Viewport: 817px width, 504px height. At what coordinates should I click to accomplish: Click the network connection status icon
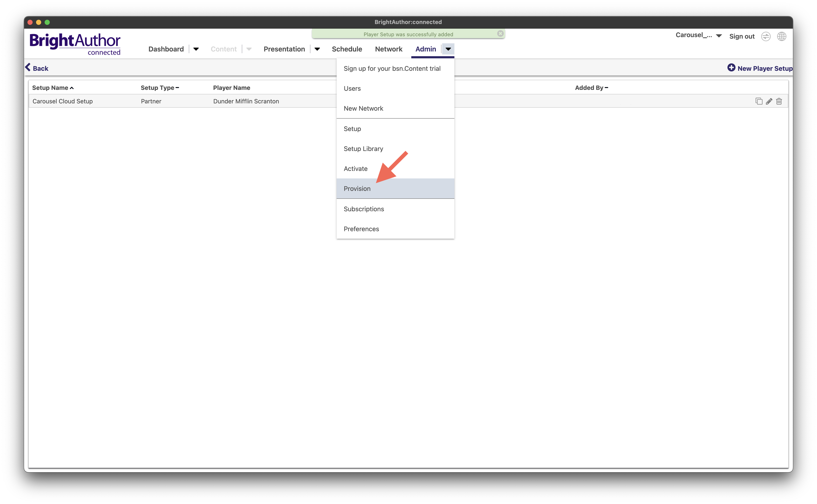pyautogui.click(x=766, y=36)
